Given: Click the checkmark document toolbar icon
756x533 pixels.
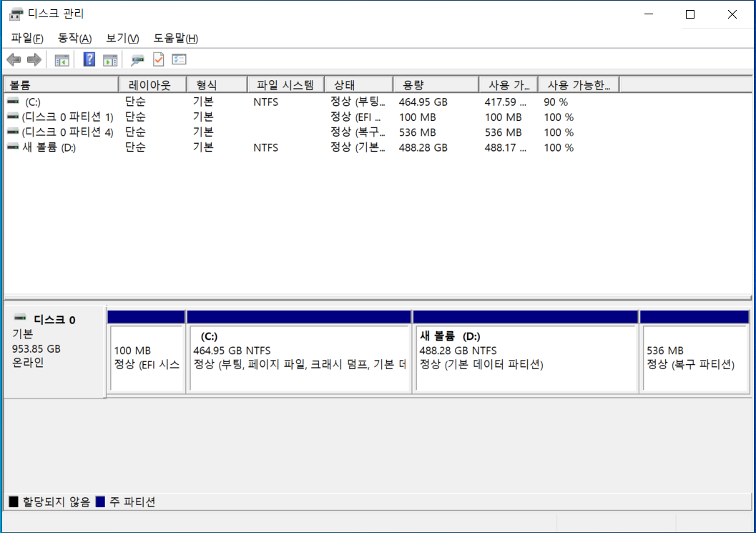Looking at the screenshot, I should point(159,59).
